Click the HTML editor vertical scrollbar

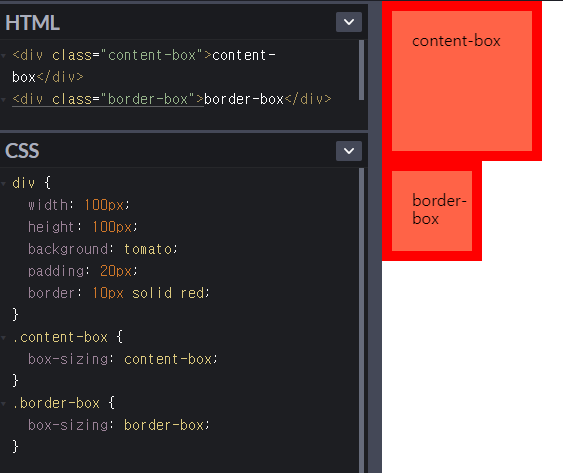click(362, 70)
